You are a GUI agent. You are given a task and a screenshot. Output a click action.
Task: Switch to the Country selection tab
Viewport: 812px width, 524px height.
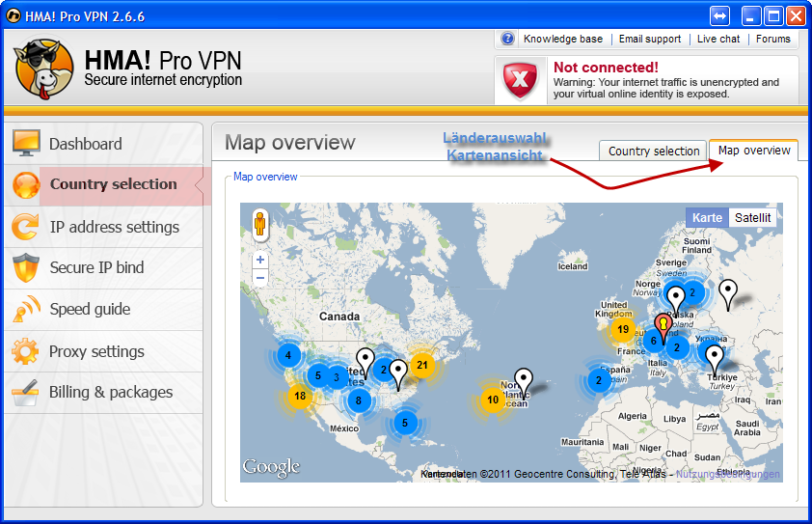point(653,151)
